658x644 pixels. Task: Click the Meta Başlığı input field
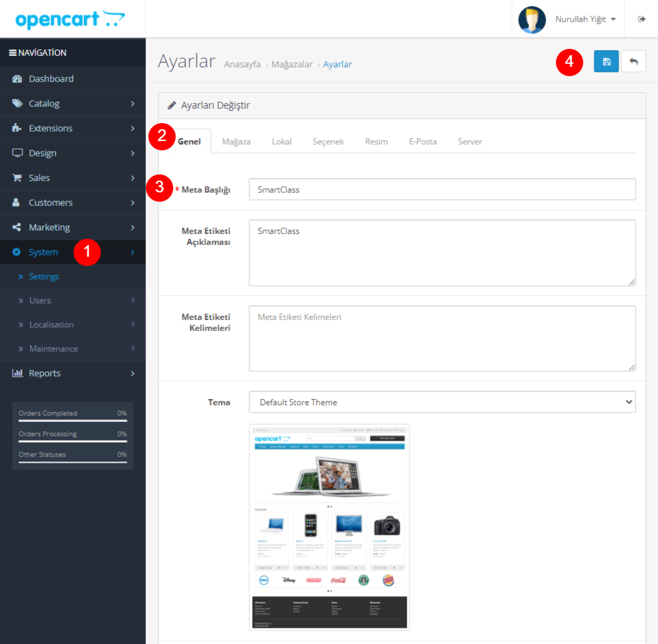pos(442,189)
